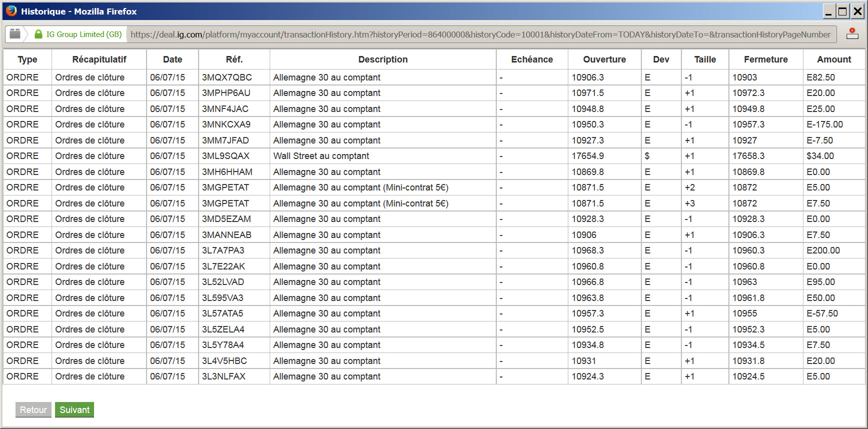Select reference 3L7E22AK

pyautogui.click(x=224, y=266)
